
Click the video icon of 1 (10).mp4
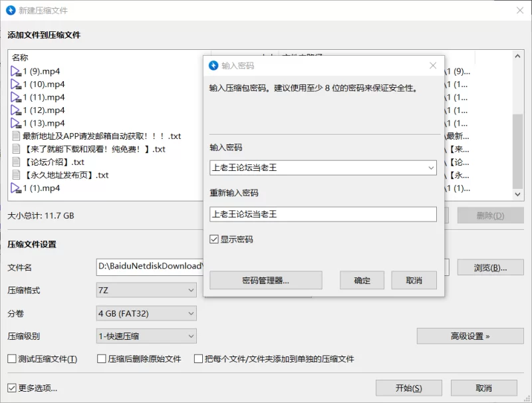click(17, 84)
